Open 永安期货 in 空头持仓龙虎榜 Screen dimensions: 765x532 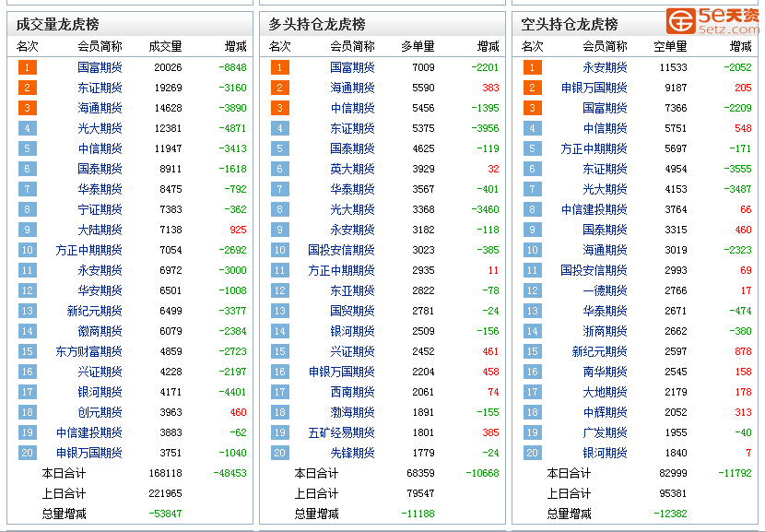pos(605,67)
